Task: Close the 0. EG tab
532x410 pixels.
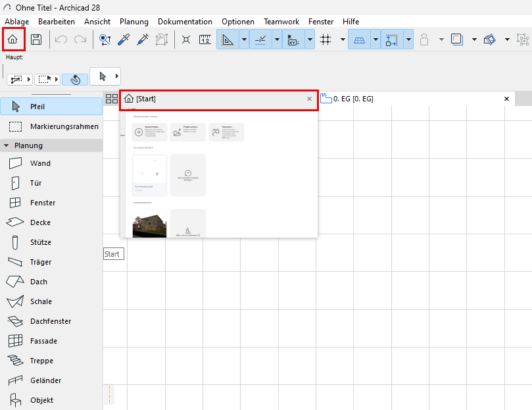Action: click(x=506, y=99)
